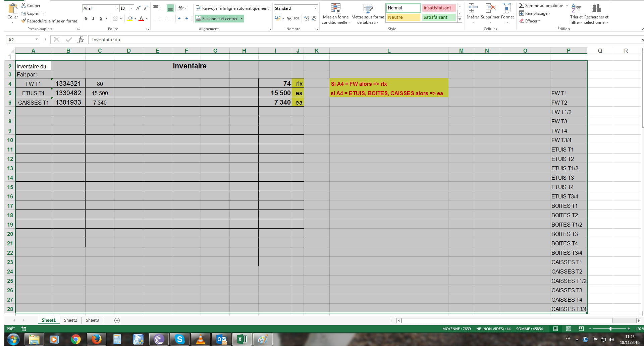Switch to Page Layout view in status bar
Screen dimensions: 644x362
click(569, 329)
